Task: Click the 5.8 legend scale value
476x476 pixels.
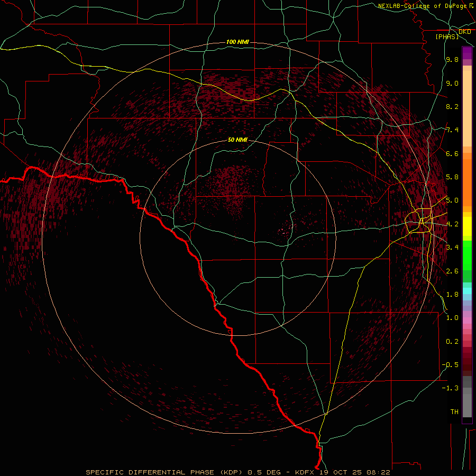Action: pyautogui.click(x=452, y=177)
